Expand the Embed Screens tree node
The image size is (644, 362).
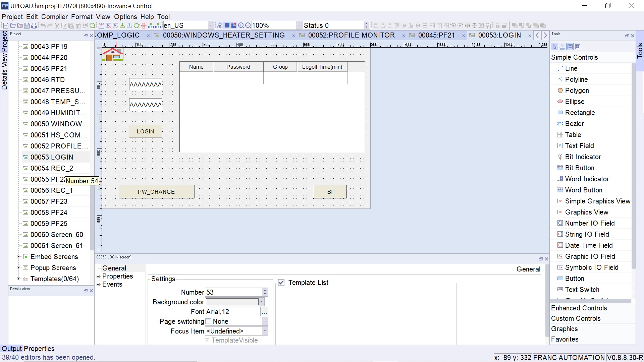(19, 257)
